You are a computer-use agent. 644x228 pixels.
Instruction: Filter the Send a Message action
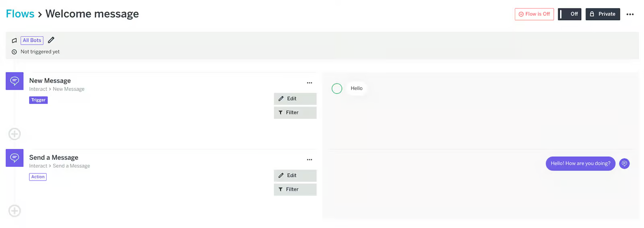(x=295, y=189)
